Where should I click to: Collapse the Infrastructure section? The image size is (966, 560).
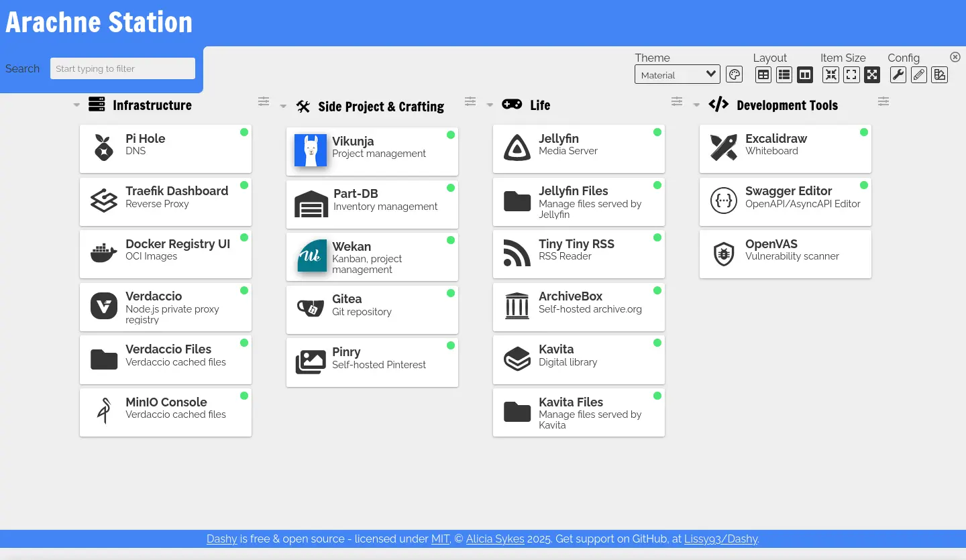tap(76, 105)
